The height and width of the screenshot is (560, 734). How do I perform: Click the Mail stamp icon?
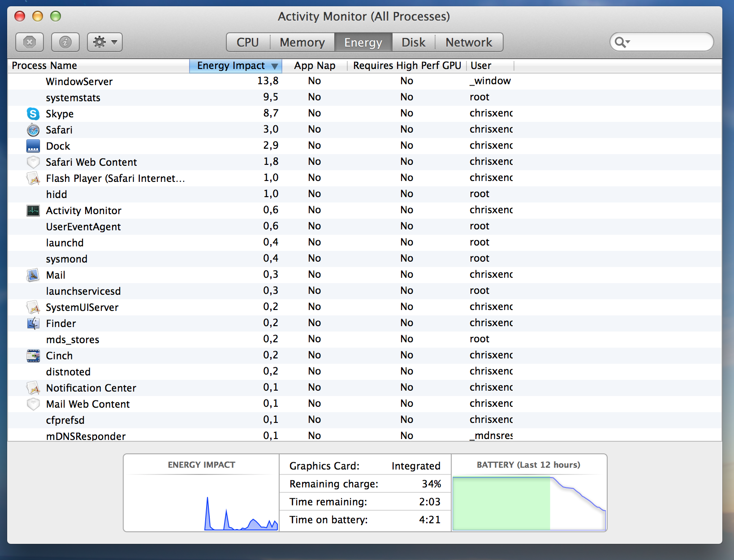click(x=33, y=275)
